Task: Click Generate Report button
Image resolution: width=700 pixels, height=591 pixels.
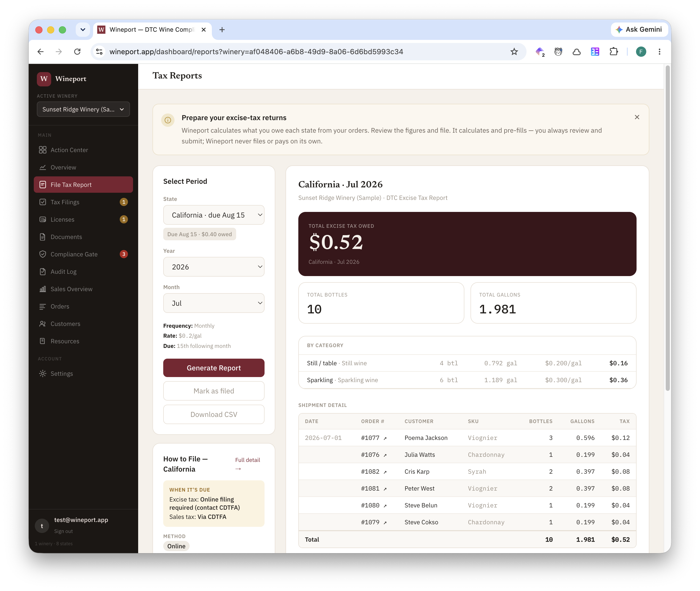Action: click(x=214, y=368)
